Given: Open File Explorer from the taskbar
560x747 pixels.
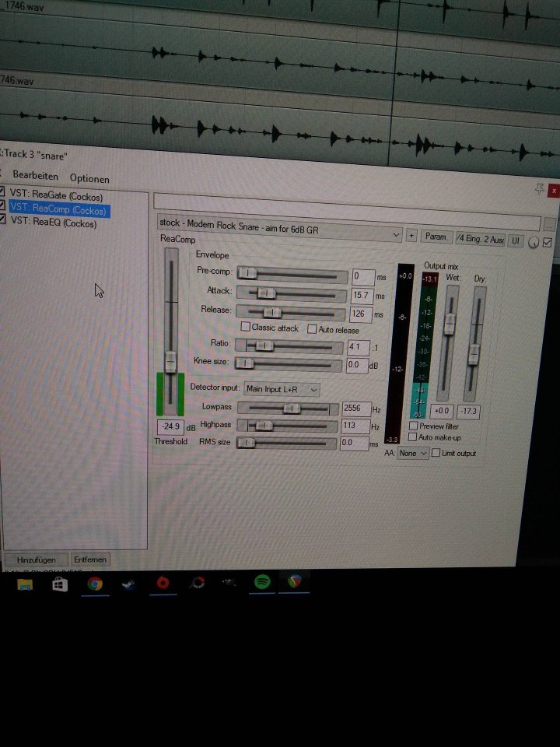Looking at the screenshot, I should tap(25, 584).
